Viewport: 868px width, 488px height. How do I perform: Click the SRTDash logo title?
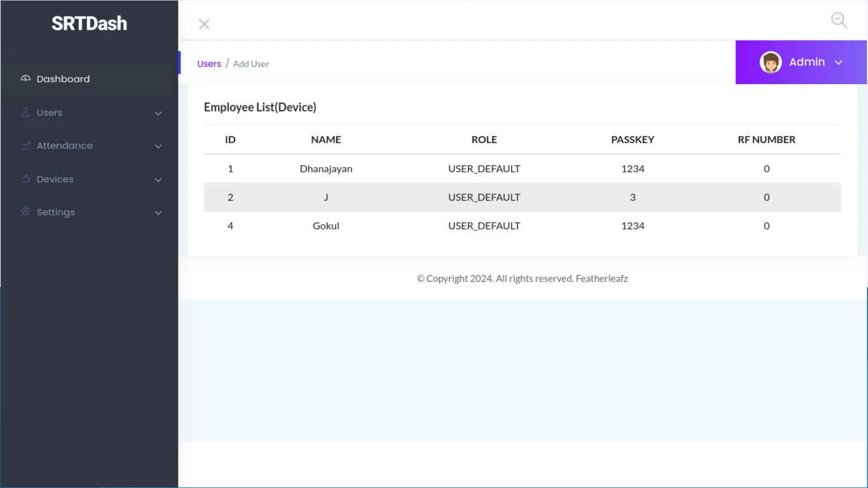89,24
